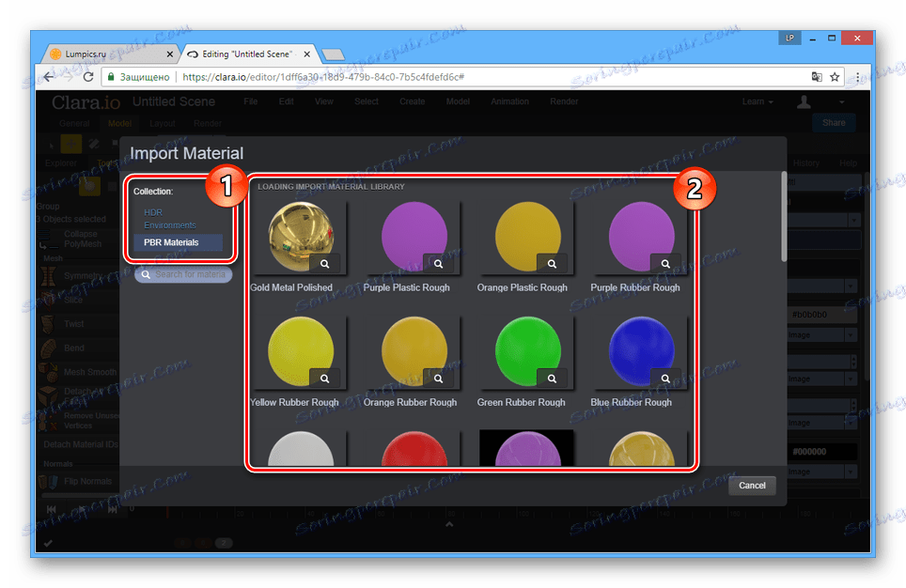Select the Symmetry tool icon
Image resolution: width=906 pixels, height=588 pixels.
pos(49,276)
